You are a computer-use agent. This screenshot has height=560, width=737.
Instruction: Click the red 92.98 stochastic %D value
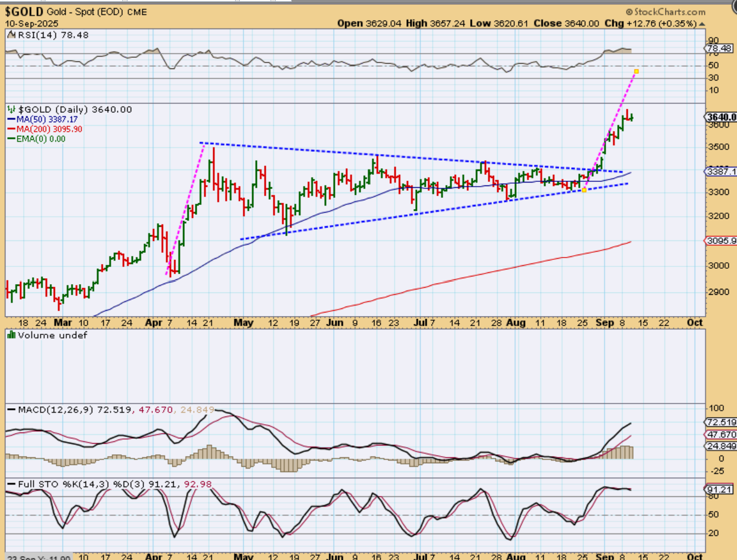tap(198, 484)
